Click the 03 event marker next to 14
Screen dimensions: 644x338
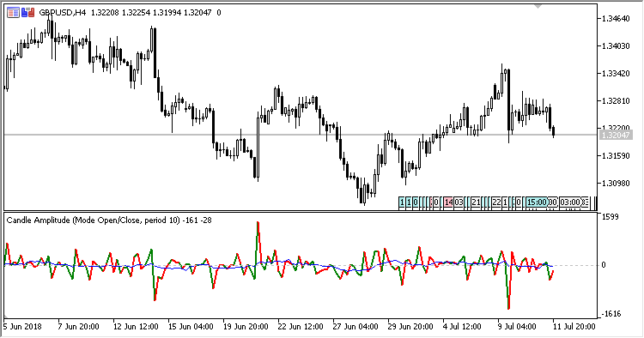459,202
